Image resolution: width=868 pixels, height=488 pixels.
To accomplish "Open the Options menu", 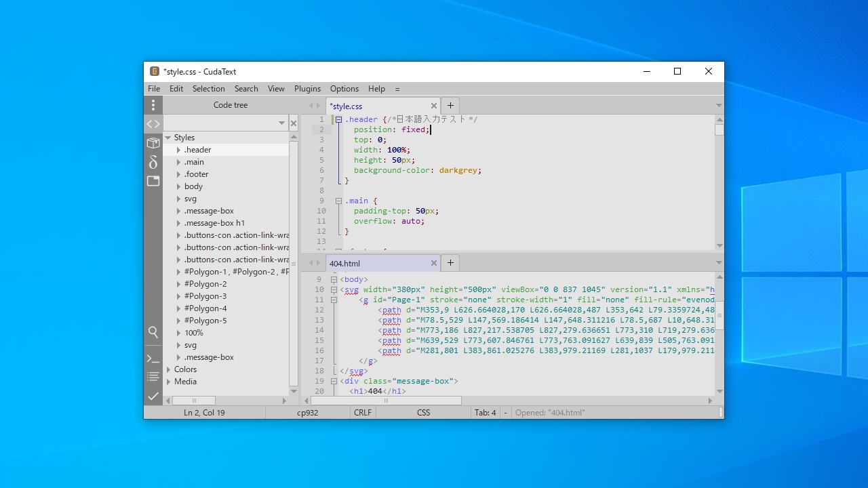I will 344,89.
